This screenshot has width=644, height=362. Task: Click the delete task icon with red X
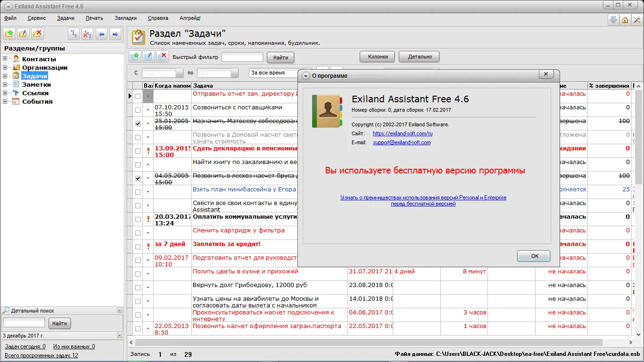(x=162, y=57)
